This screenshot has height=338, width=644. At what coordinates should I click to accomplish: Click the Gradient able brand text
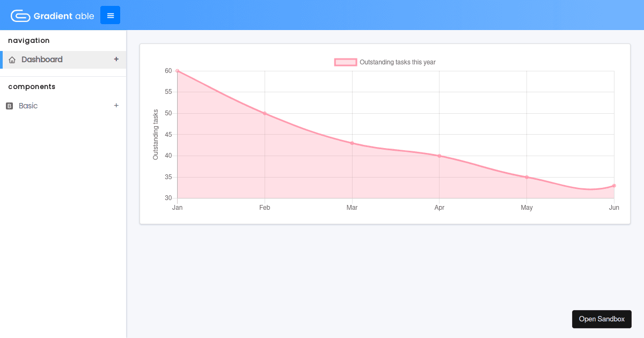pos(64,16)
